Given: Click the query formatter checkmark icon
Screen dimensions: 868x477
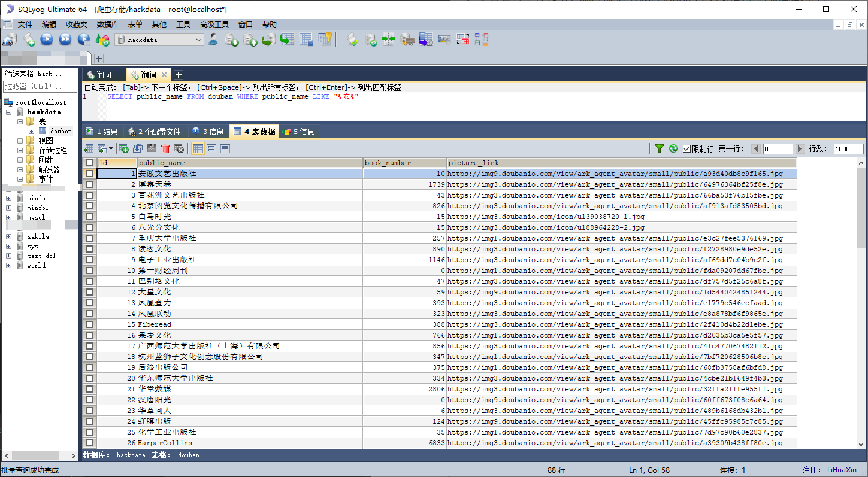Looking at the screenshot, I should 353,40.
